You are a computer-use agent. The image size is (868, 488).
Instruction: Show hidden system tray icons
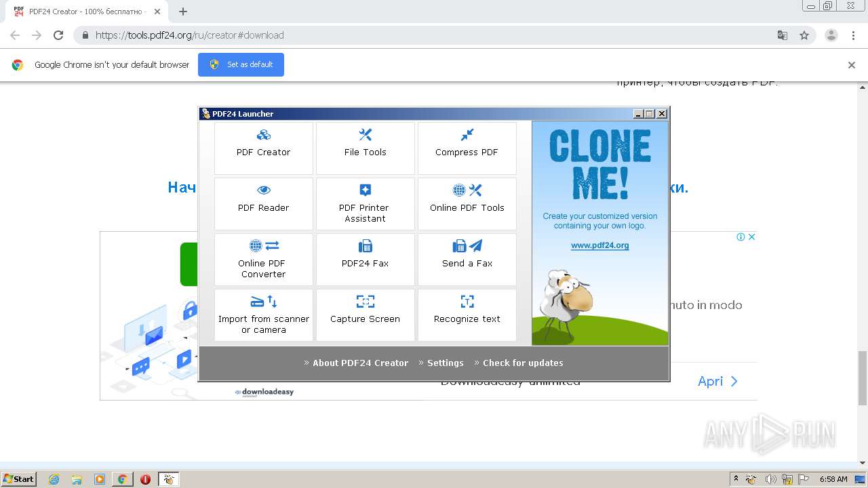pos(736,479)
